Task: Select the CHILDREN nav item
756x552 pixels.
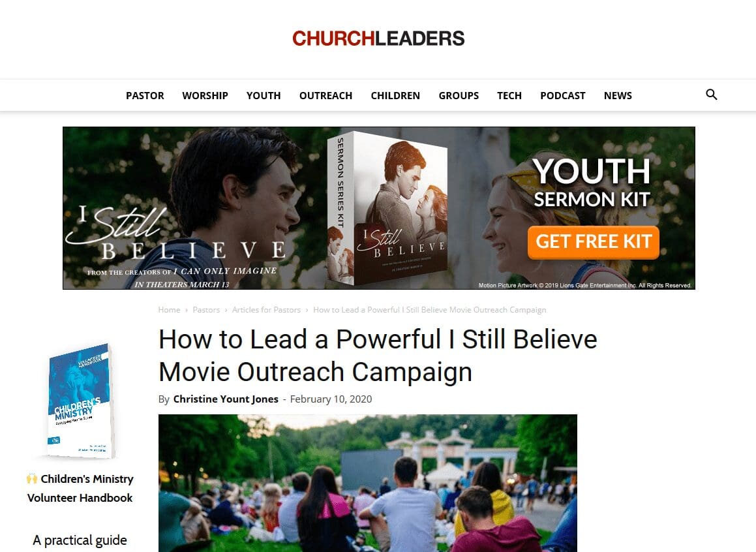Action: 395,95
